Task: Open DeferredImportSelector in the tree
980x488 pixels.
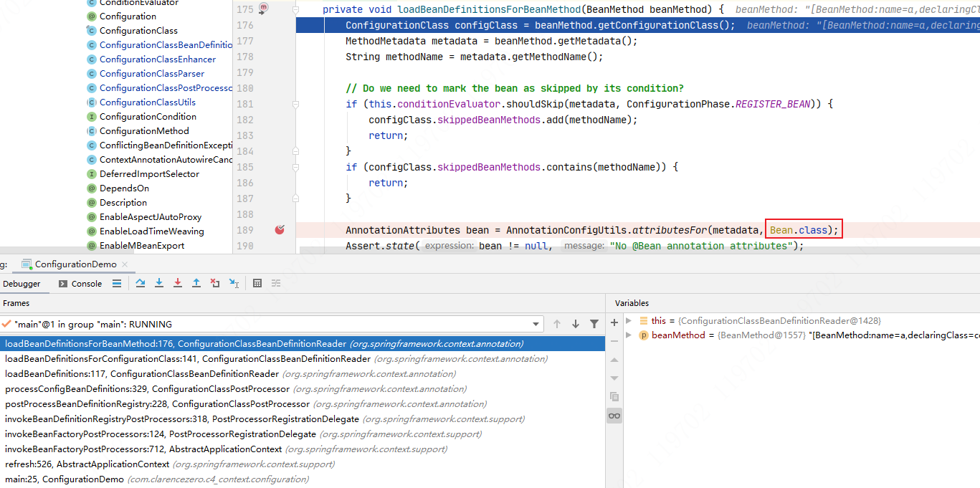Action: tap(149, 174)
